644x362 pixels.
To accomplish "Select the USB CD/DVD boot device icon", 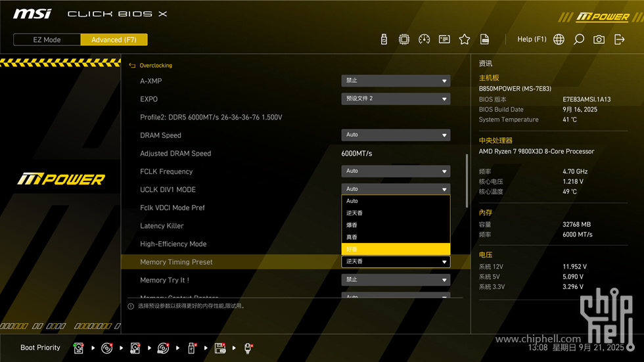I will click(x=163, y=348).
